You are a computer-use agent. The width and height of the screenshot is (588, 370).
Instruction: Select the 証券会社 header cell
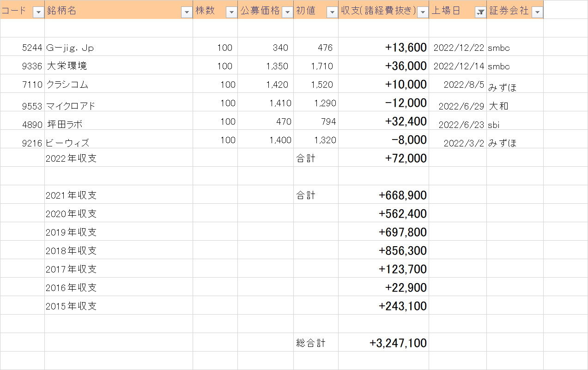[515, 9]
